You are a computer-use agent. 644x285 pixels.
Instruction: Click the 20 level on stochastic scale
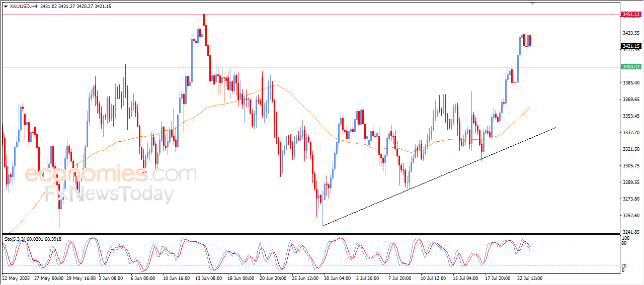624,265
